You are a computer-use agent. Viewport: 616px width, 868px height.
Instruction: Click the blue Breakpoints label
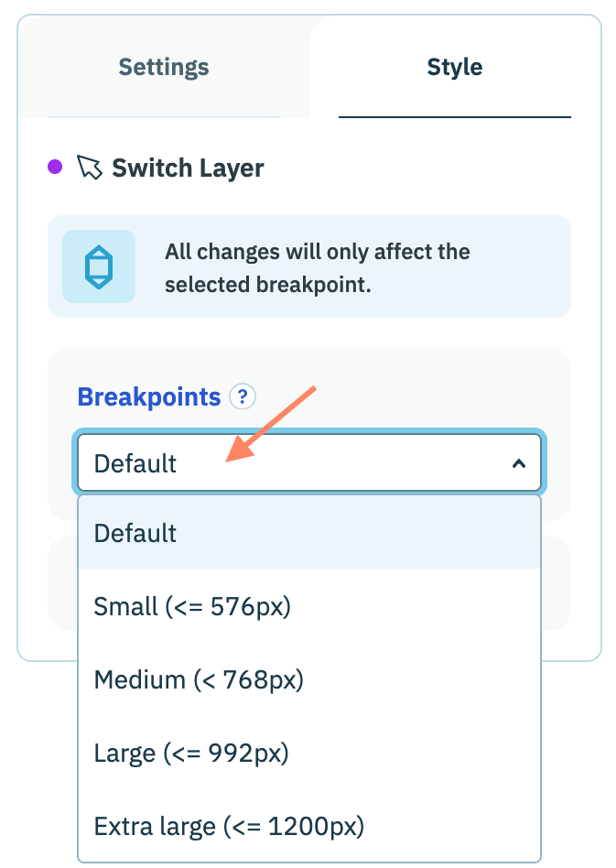[x=149, y=396]
